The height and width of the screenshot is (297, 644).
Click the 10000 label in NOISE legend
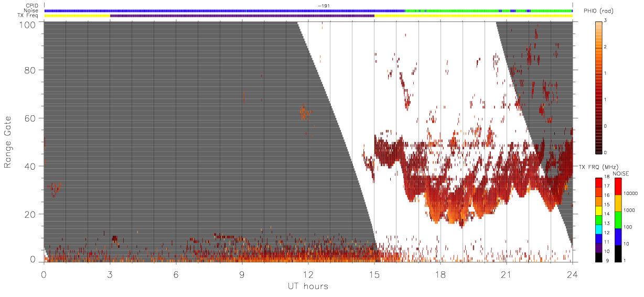[x=631, y=193]
